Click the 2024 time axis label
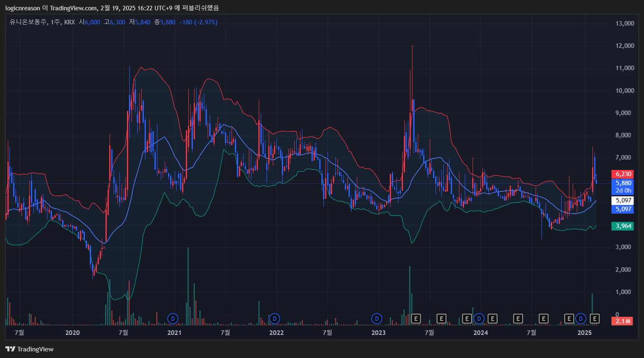The image size is (644, 358). tap(480, 332)
